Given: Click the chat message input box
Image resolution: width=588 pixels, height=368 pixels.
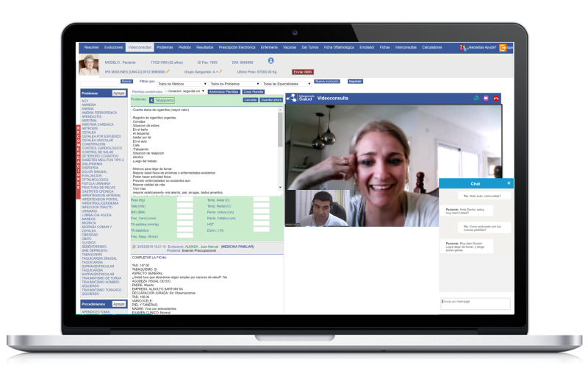Looking at the screenshot, I should [x=475, y=304].
